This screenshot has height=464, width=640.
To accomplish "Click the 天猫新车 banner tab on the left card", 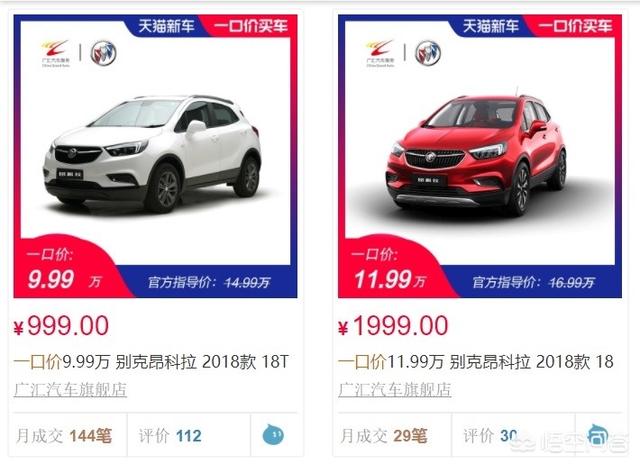I will pyautogui.click(x=167, y=26).
